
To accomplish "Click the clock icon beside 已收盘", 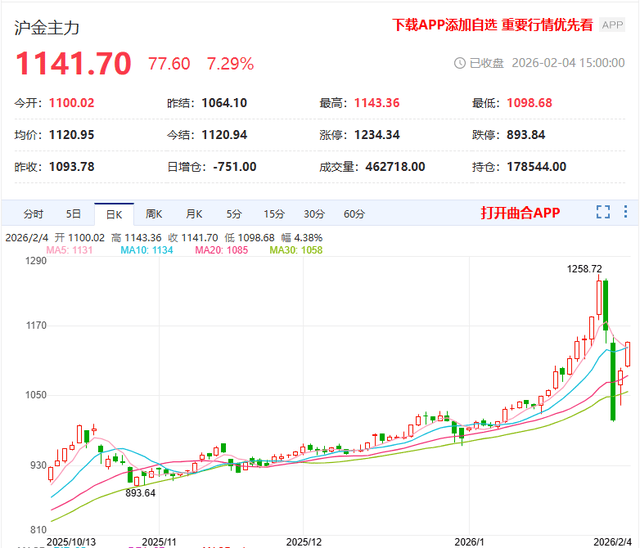I will [459, 62].
